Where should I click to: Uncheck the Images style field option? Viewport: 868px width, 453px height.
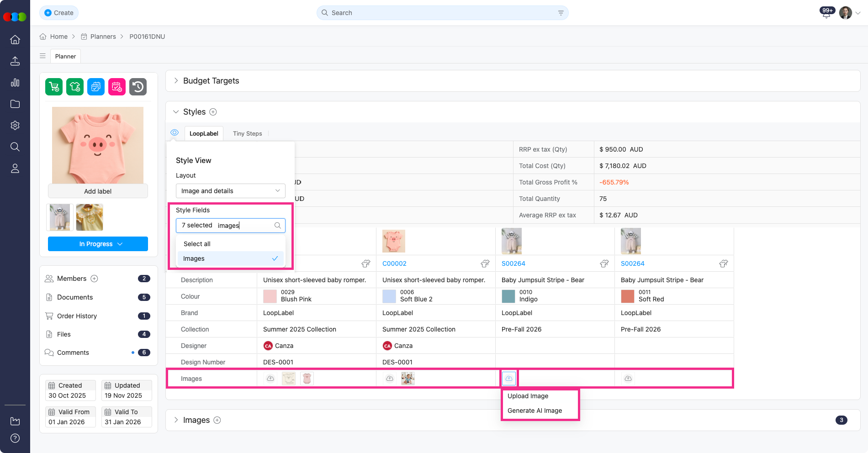pyautogui.click(x=230, y=258)
